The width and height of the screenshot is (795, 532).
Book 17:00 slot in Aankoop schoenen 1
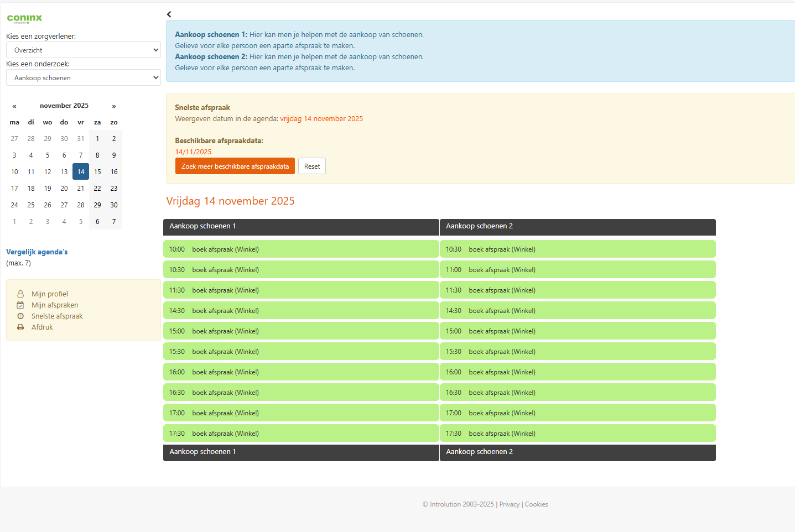click(301, 413)
